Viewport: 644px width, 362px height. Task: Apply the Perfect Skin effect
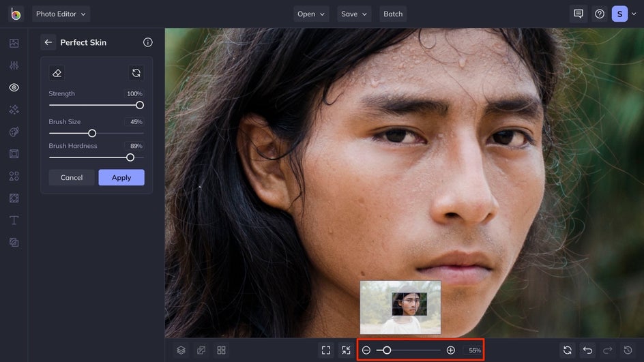[x=121, y=177]
